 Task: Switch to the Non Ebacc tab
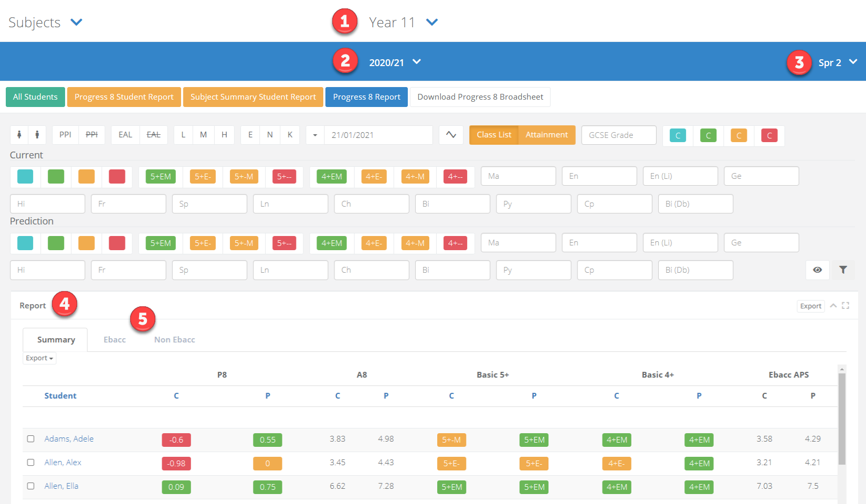(x=174, y=340)
